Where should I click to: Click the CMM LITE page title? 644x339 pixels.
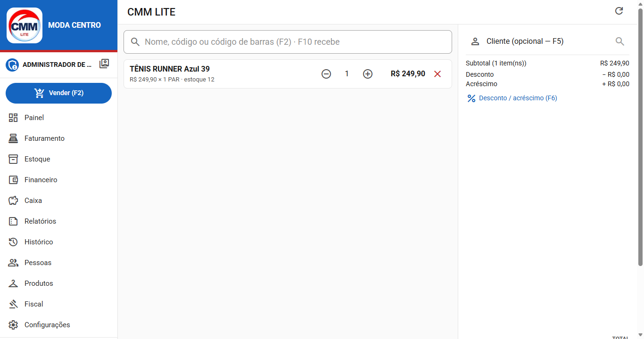click(151, 12)
